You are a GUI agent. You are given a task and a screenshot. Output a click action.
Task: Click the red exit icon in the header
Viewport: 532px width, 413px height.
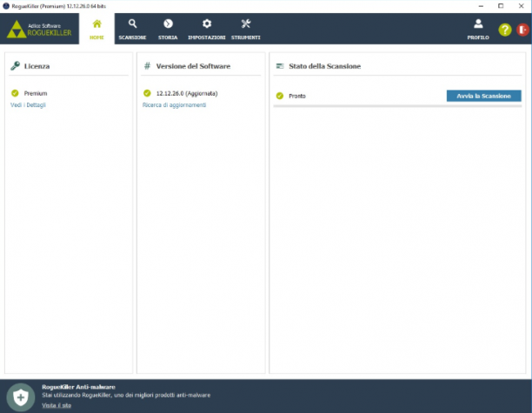523,30
